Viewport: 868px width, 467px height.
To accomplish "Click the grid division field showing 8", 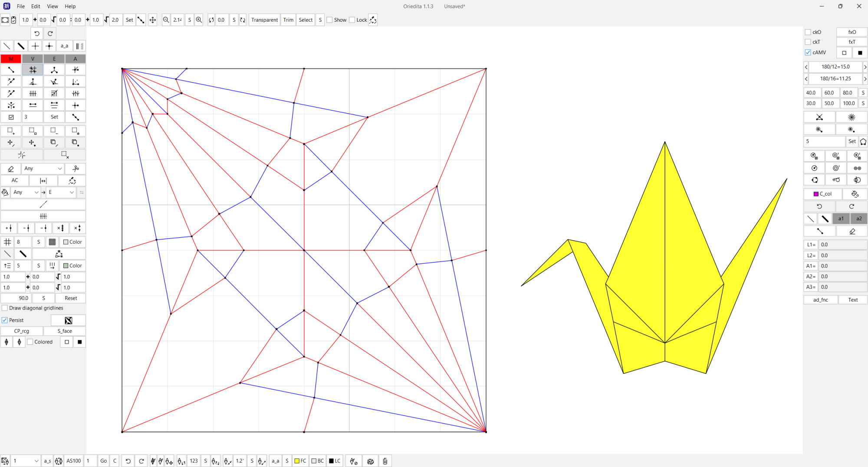I will pos(23,242).
